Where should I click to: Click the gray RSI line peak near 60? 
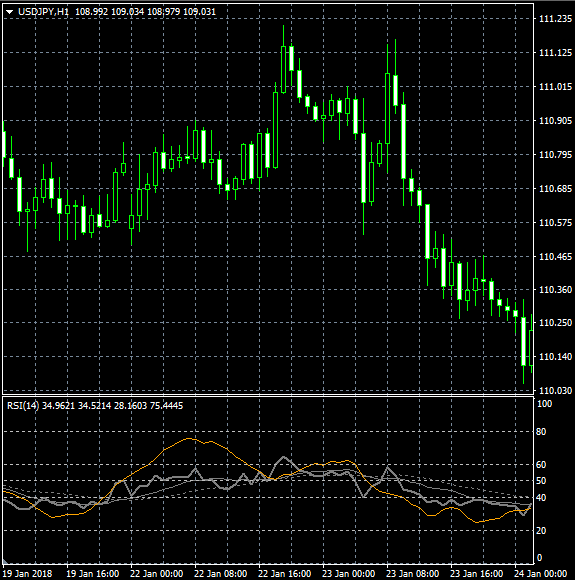coord(284,458)
